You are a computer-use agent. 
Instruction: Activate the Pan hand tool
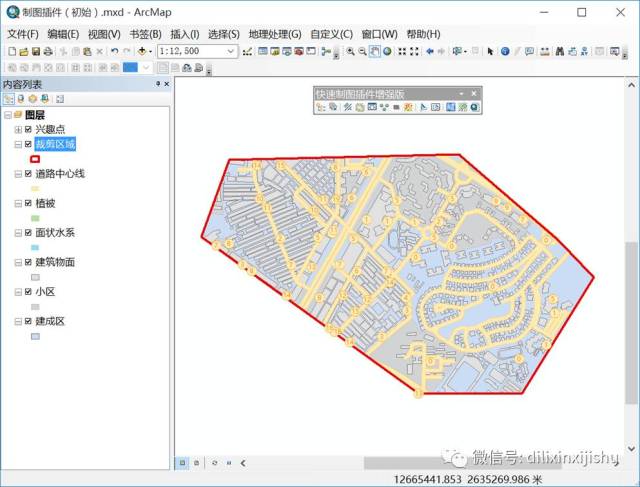(374, 51)
